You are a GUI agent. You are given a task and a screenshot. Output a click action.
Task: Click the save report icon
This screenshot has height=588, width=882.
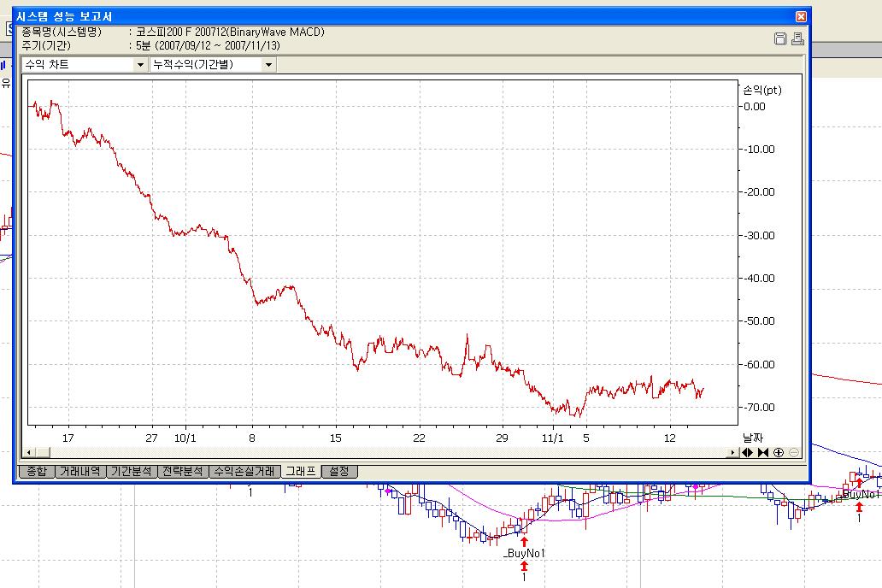[779, 38]
